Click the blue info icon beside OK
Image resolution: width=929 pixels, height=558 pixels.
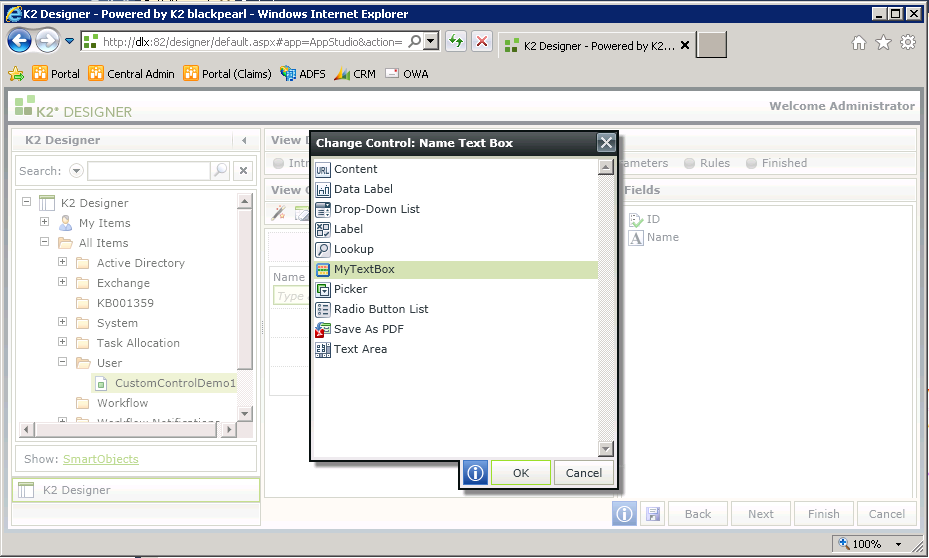(x=476, y=473)
